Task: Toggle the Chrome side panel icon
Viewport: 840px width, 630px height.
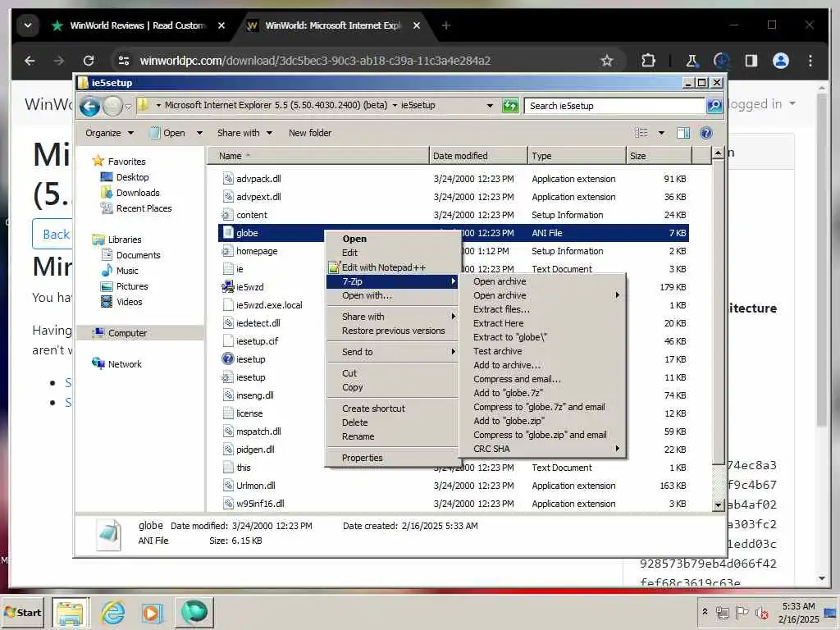Action: [751, 61]
